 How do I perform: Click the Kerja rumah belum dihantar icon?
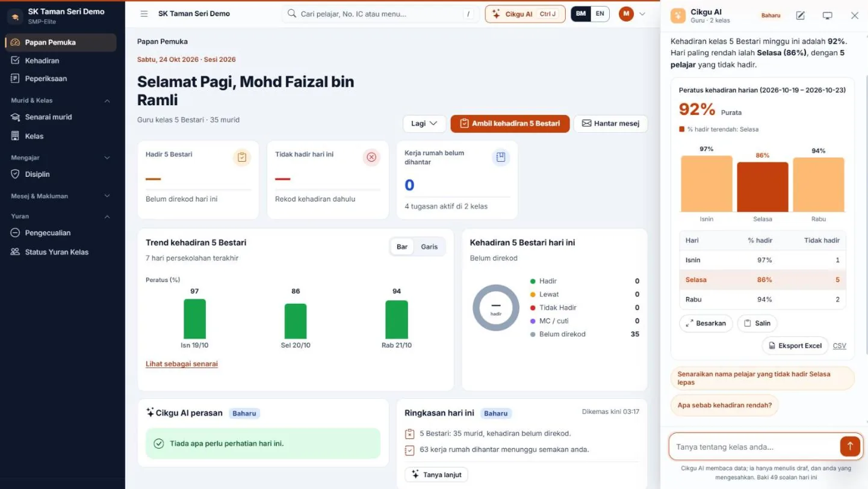click(x=501, y=158)
